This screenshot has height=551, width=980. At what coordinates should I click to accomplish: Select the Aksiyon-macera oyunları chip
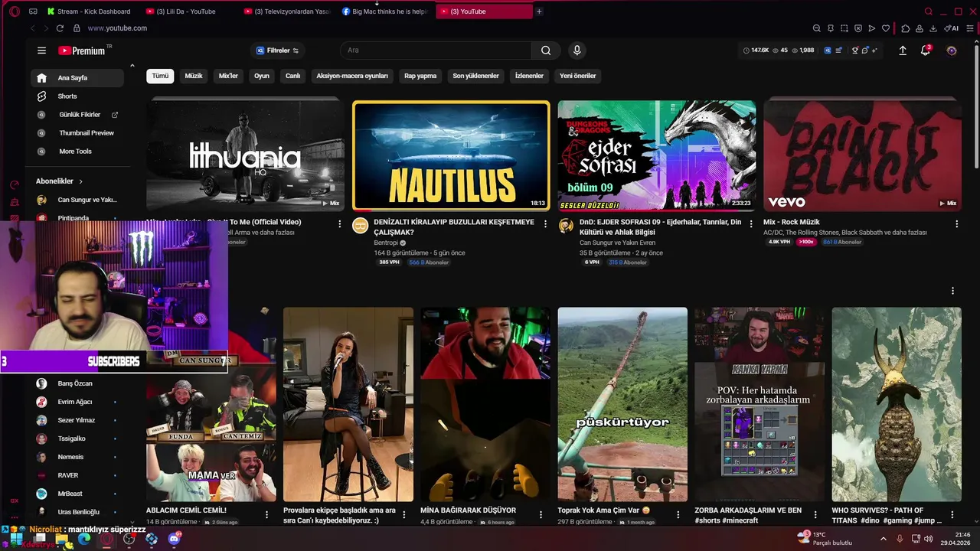352,76
